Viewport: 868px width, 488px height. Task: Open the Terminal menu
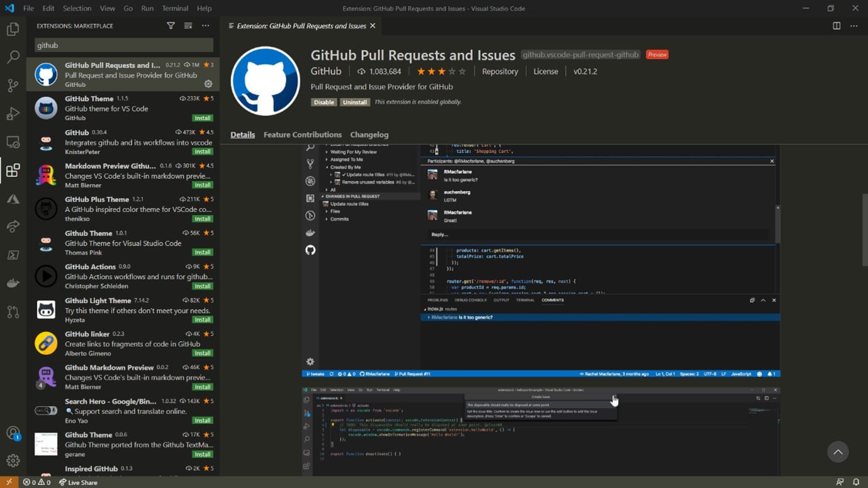coord(175,8)
